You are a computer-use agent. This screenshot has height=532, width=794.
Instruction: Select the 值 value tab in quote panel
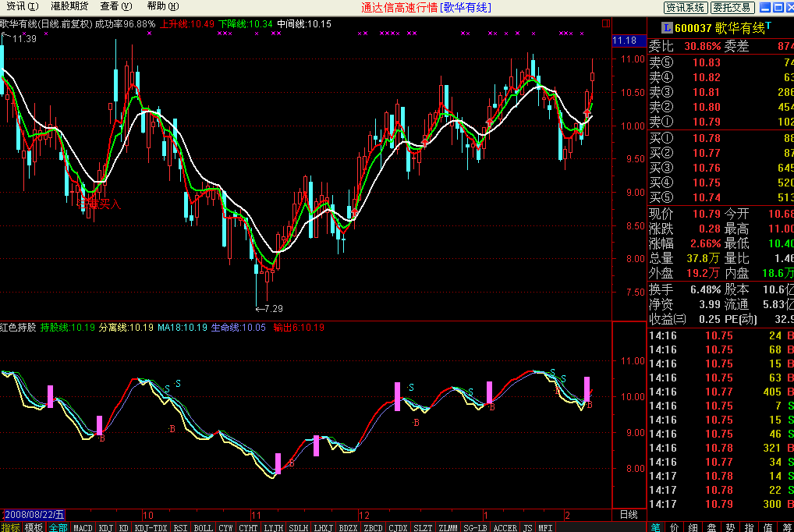coord(767,527)
